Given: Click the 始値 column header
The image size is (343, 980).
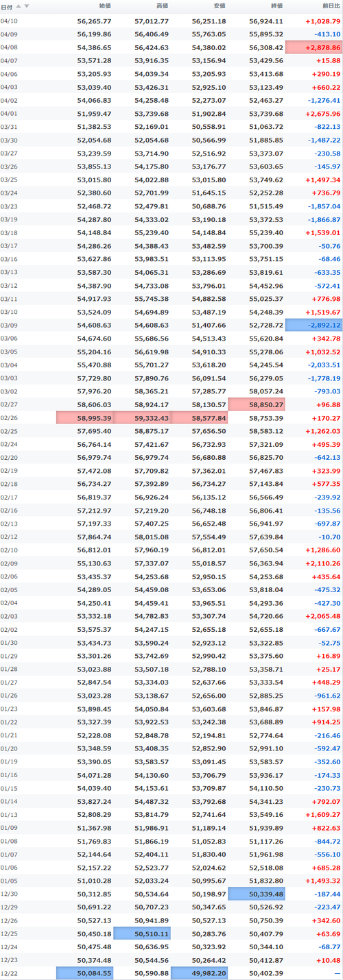Looking at the screenshot, I should click(105, 6).
